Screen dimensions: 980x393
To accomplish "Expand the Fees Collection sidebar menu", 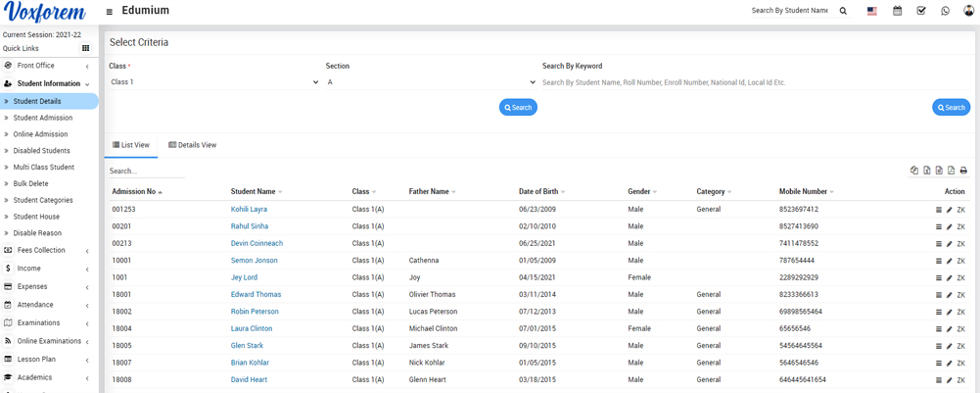I will click(49, 250).
